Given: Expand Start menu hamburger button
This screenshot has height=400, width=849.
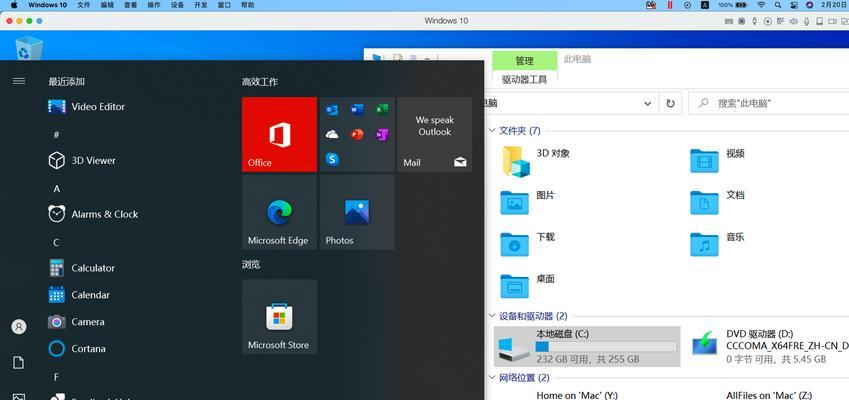Looking at the screenshot, I should coord(19,81).
